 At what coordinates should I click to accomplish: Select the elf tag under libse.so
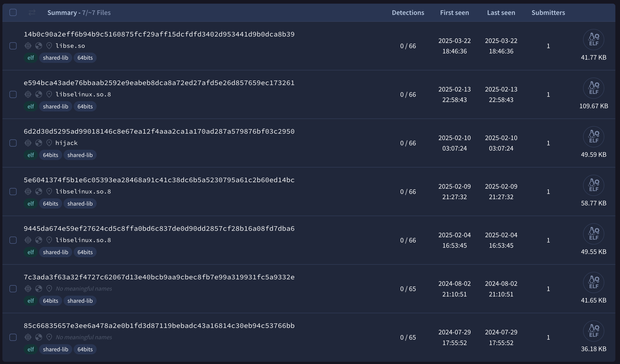31,58
